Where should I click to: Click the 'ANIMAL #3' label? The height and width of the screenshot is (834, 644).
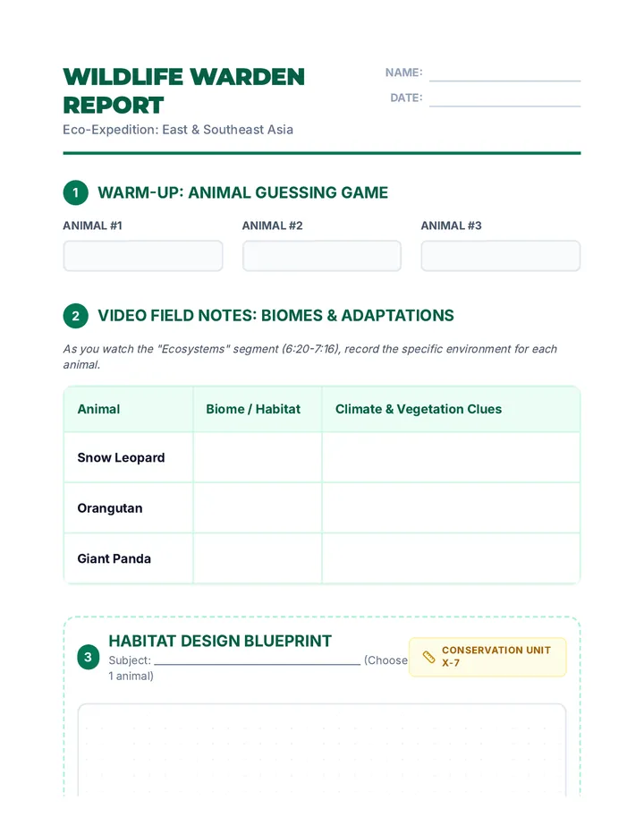[x=452, y=226]
